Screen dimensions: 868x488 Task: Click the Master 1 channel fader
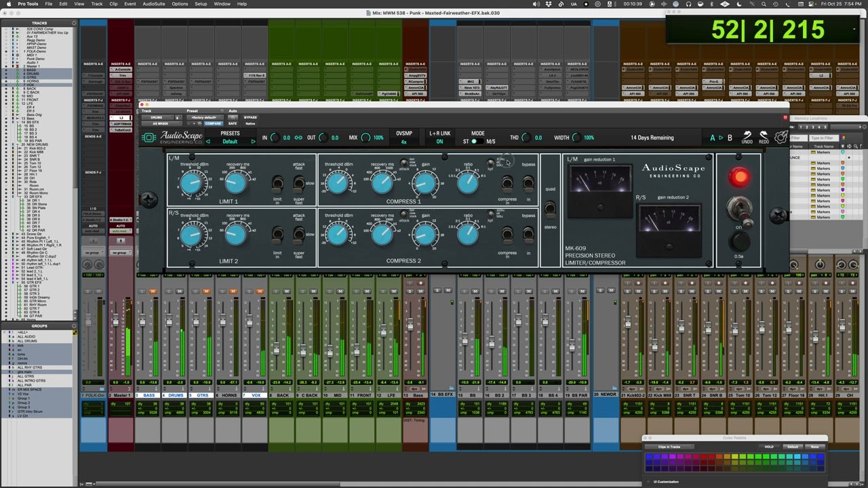pyautogui.click(x=115, y=319)
